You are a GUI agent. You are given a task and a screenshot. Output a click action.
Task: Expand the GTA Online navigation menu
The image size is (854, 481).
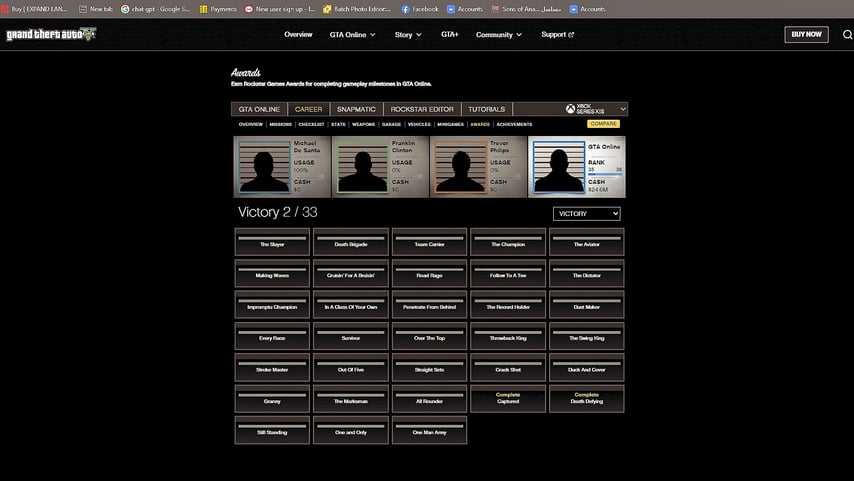pos(352,34)
